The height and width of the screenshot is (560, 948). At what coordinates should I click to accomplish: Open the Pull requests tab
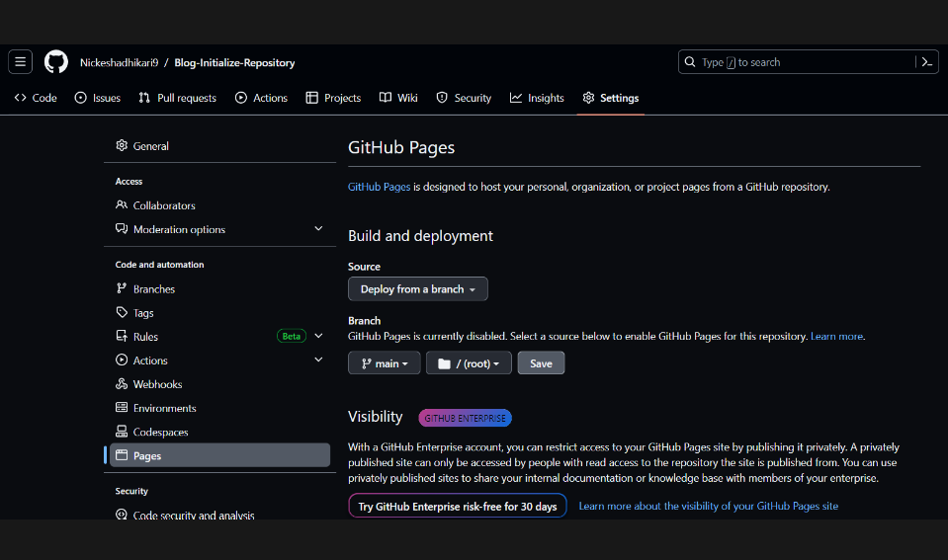[177, 98]
